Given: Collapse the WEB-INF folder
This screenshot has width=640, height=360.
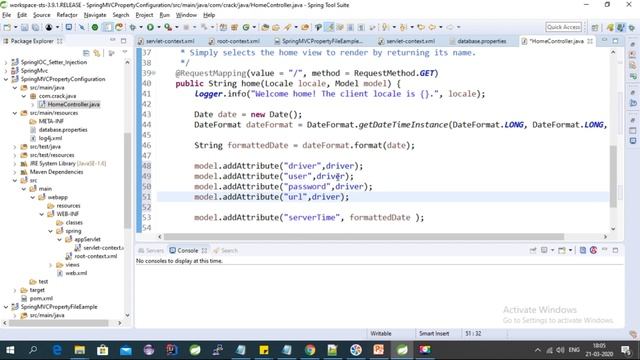Looking at the screenshot, I should pyautogui.click(x=42, y=214).
